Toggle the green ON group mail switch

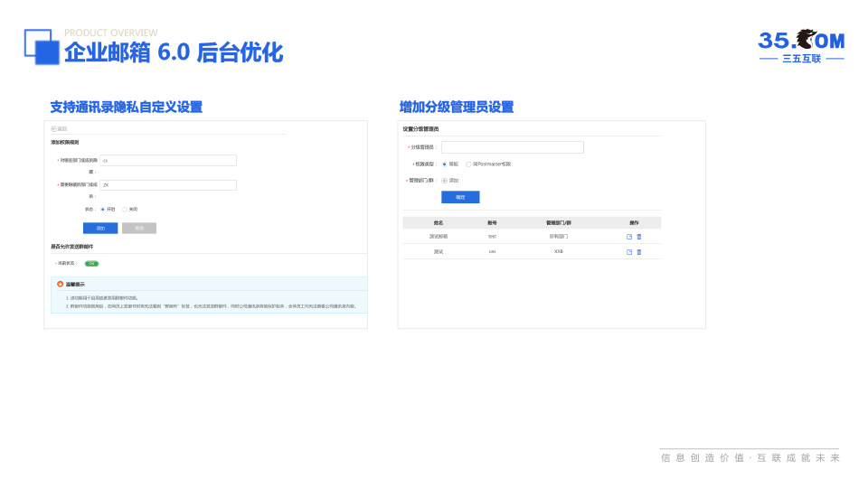point(91,264)
